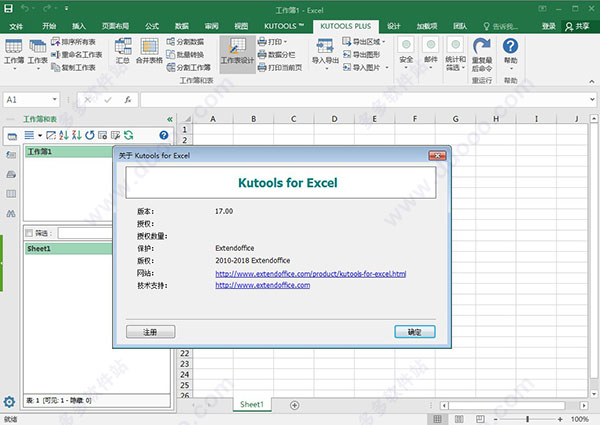The width and height of the screenshot is (600, 425).
Task: Open the 工作簿 workbook tools button
Action: (x=14, y=53)
